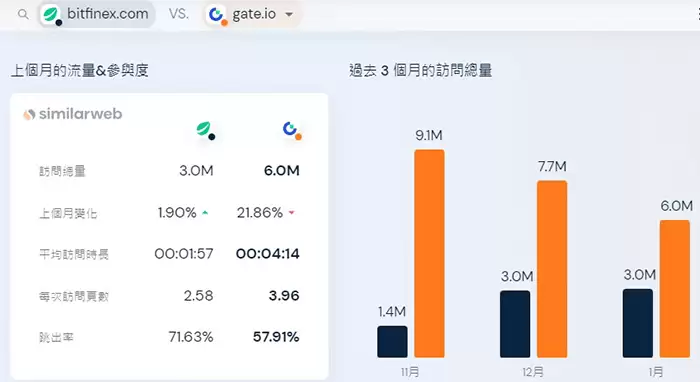Click the 21.86% monthly change value
This screenshot has width=700, height=382.
(260, 212)
